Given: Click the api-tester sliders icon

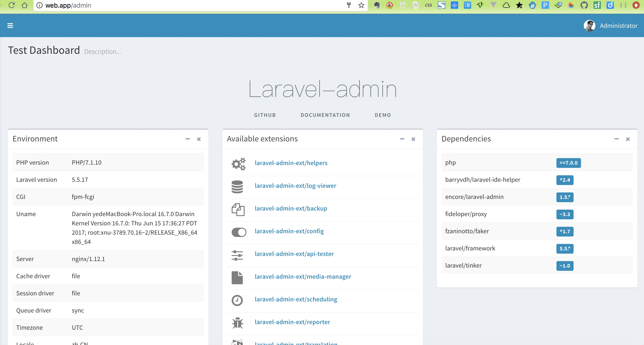Looking at the screenshot, I should [237, 255].
